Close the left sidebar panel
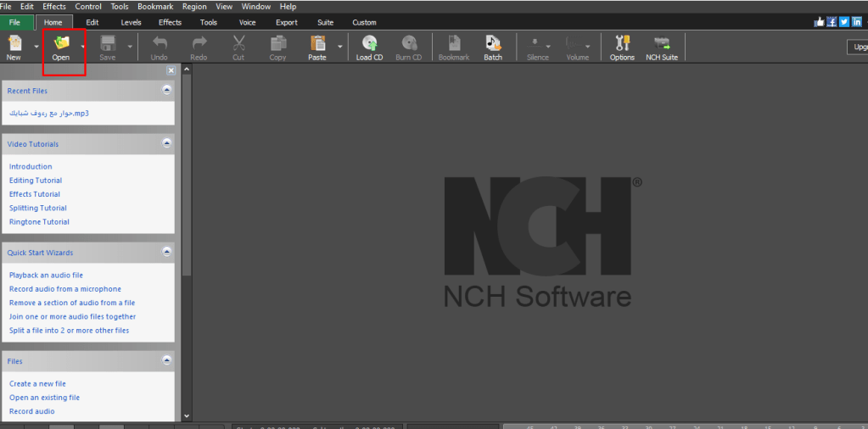Image resolution: width=868 pixels, height=429 pixels. tap(171, 71)
